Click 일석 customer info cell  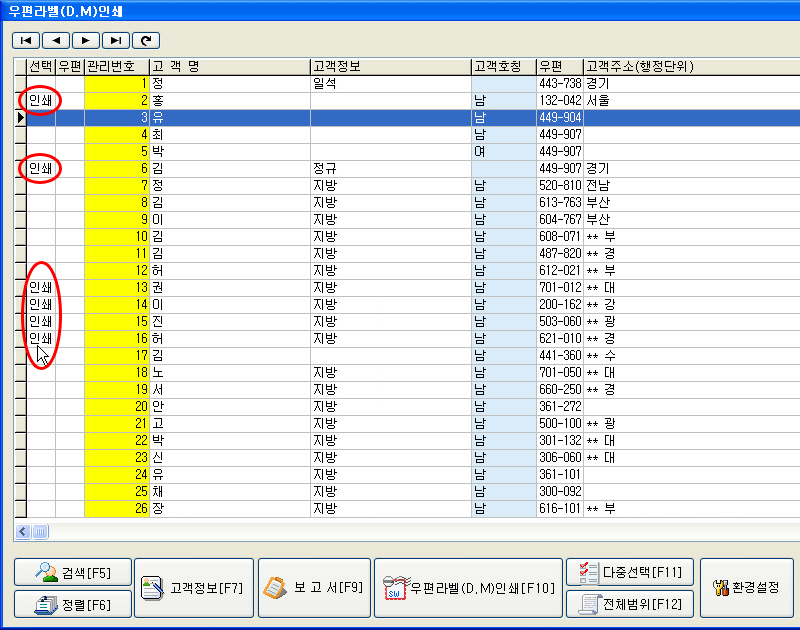pyautogui.click(x=391, y=84)
